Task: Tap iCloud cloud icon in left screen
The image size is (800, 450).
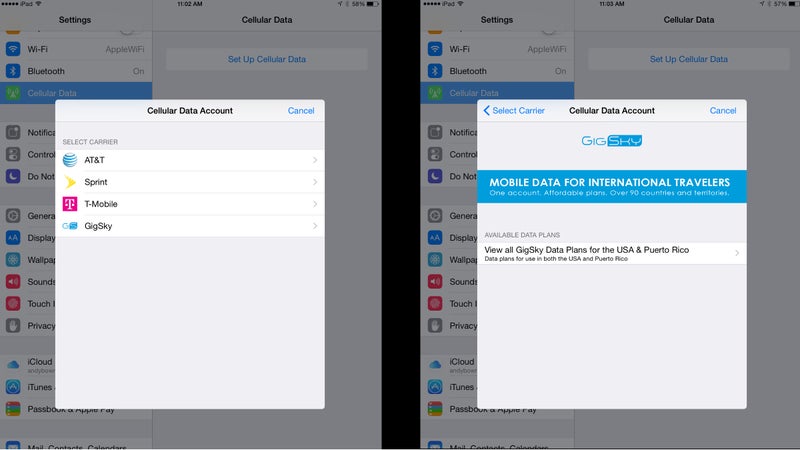Action: [13, 364]
